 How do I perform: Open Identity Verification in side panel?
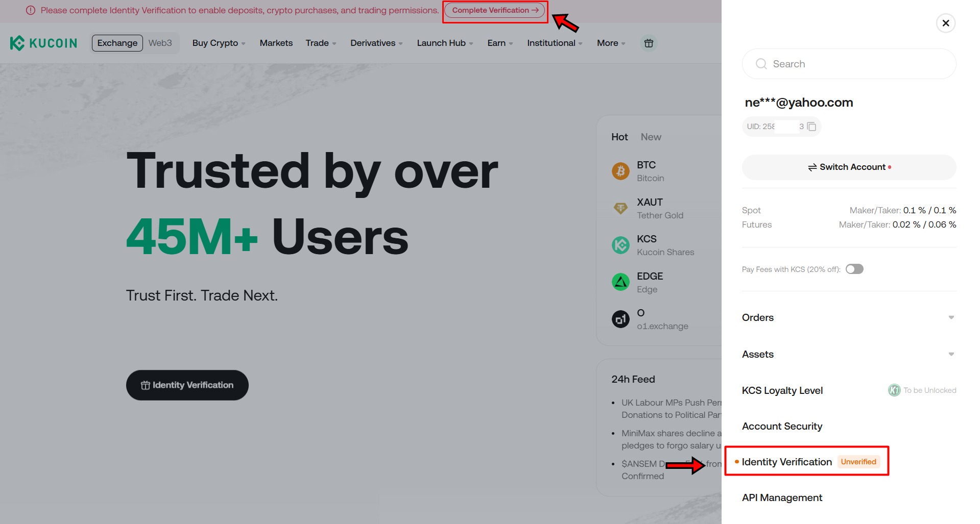point(787,462)
